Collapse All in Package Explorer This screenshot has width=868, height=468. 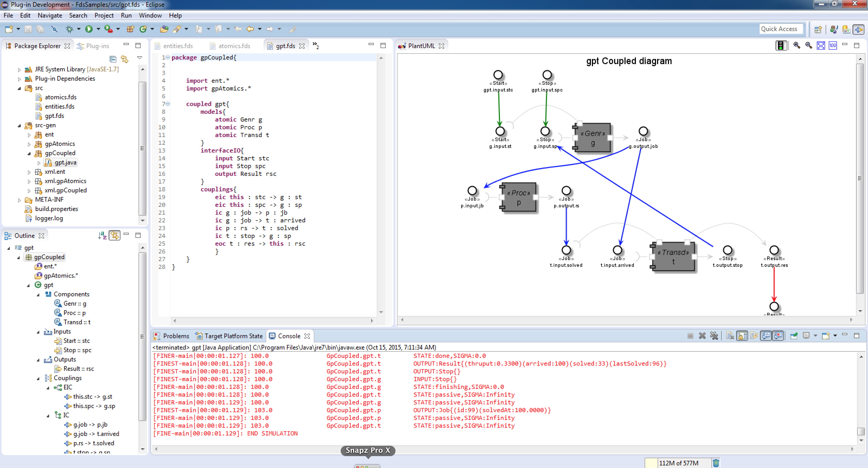113,59
